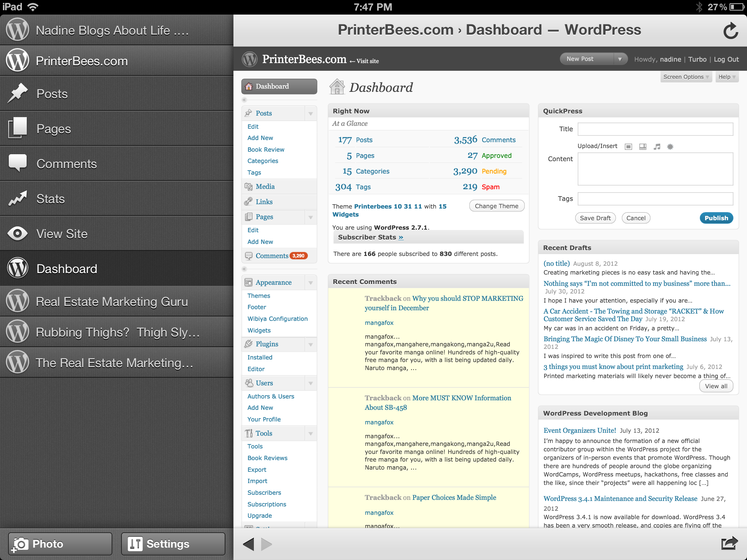The width and height of the screenshot is (747, 560).
Task: Tap the reload arrow icon in title bar
Action: point(731,31)
